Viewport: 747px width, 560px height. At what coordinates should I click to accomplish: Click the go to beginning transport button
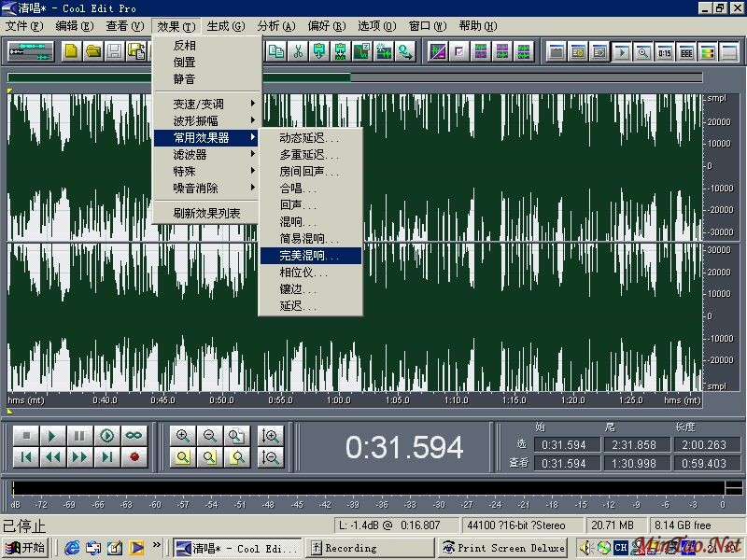point(26,456)
